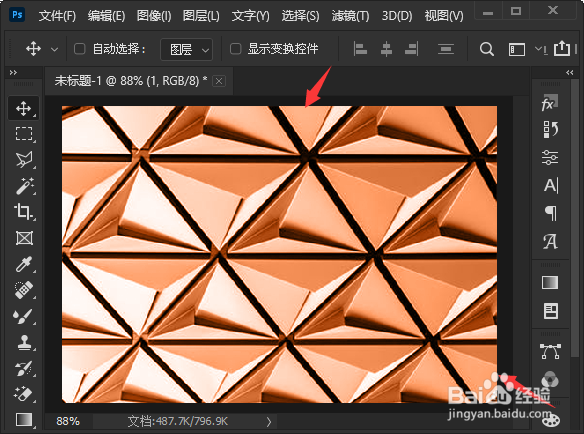584x434 pixels.
Task: Open the Search magnifier icon
Action: point(486,49)
